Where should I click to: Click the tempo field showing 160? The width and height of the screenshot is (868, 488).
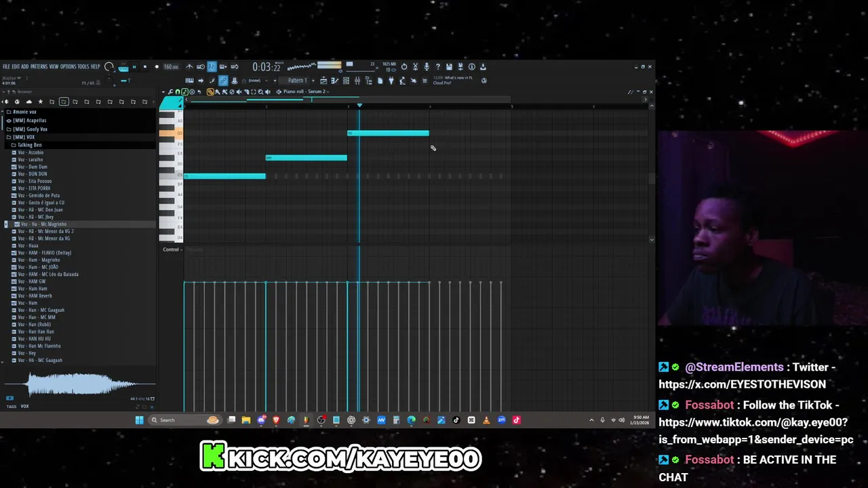[x=171, y=66]
